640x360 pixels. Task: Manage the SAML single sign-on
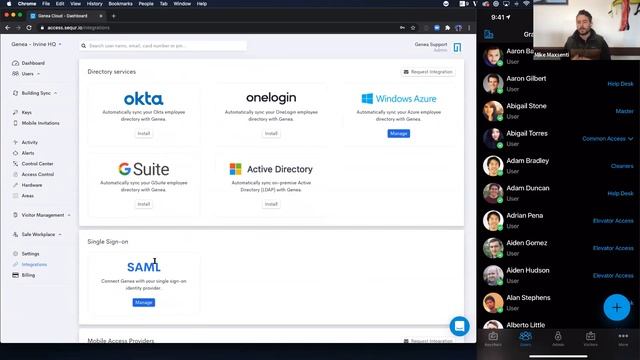click(144, 302)
